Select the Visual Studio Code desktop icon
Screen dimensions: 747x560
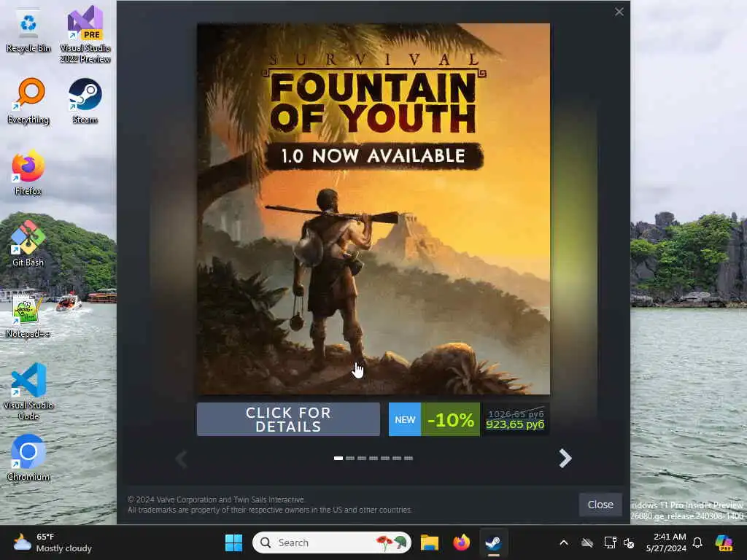[28, 392]
